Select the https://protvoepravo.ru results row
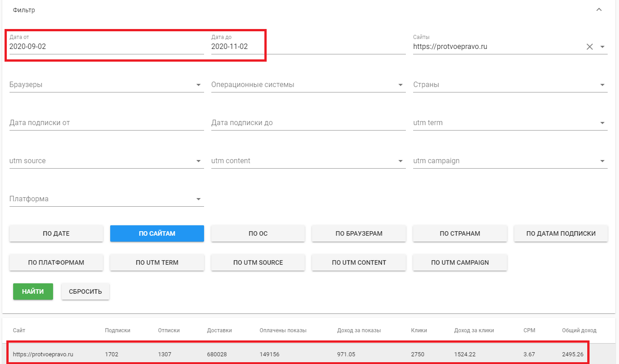The width and height of the screenshot is (619, 364). tap(297, 354)
